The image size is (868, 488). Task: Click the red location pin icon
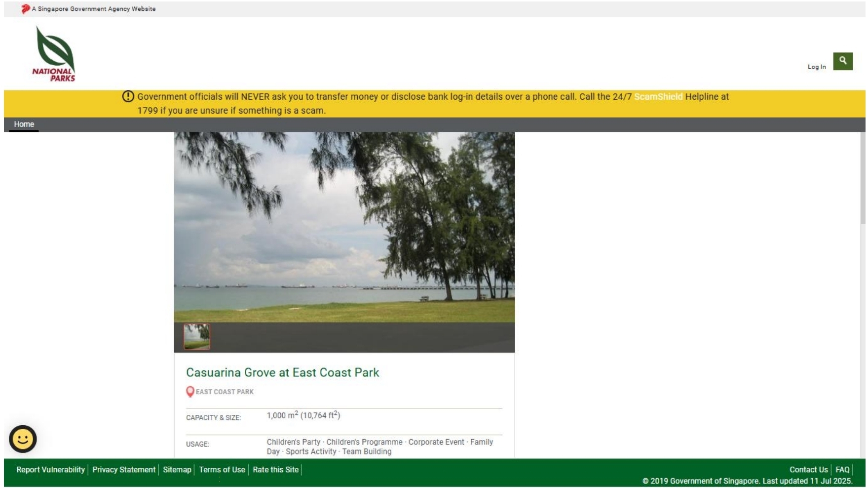pos(190,392)
